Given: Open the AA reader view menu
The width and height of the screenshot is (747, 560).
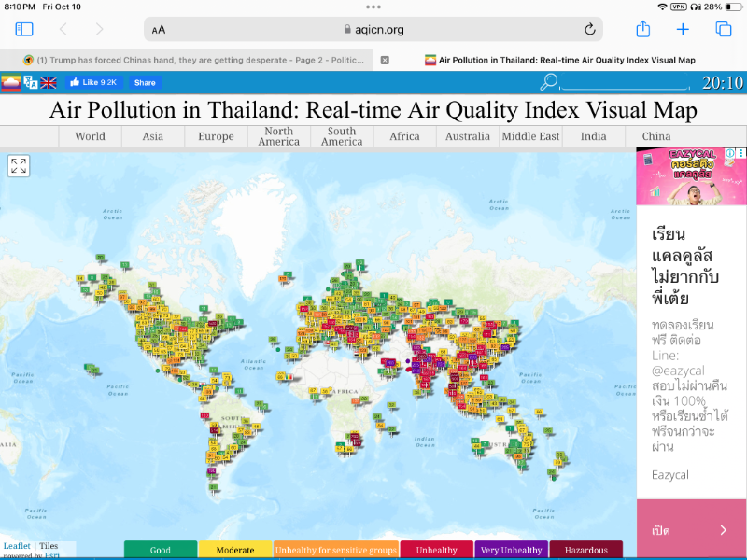Looking at the screenshot, I should coord(159,30).
